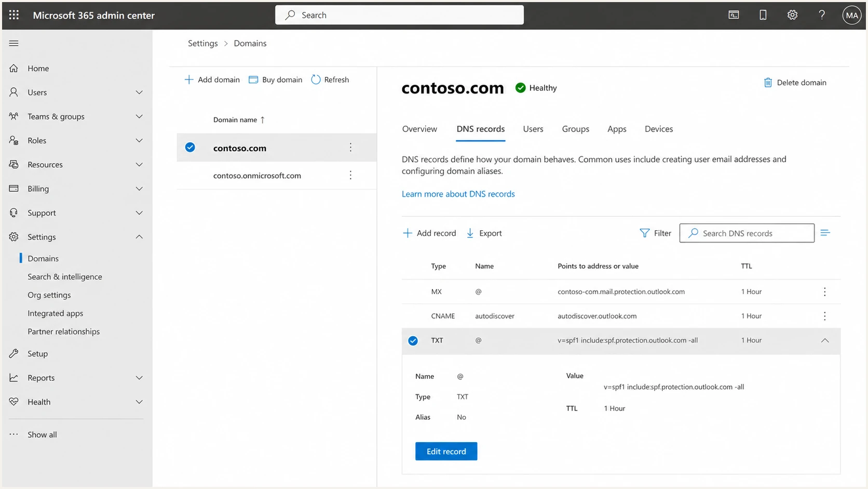Select the DNS records tab
The width and height of the screenshot is (868, 489).
point(481,129)
